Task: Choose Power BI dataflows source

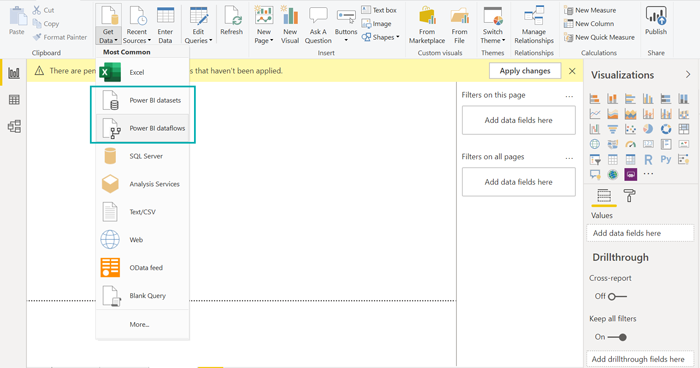Action: 142,128
